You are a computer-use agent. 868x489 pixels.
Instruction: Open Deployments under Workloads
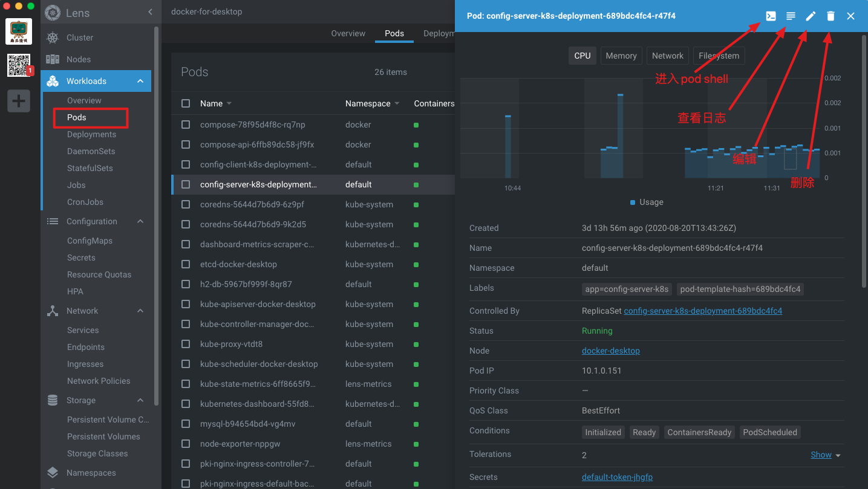pyautogui.click(x=91, y=134)
